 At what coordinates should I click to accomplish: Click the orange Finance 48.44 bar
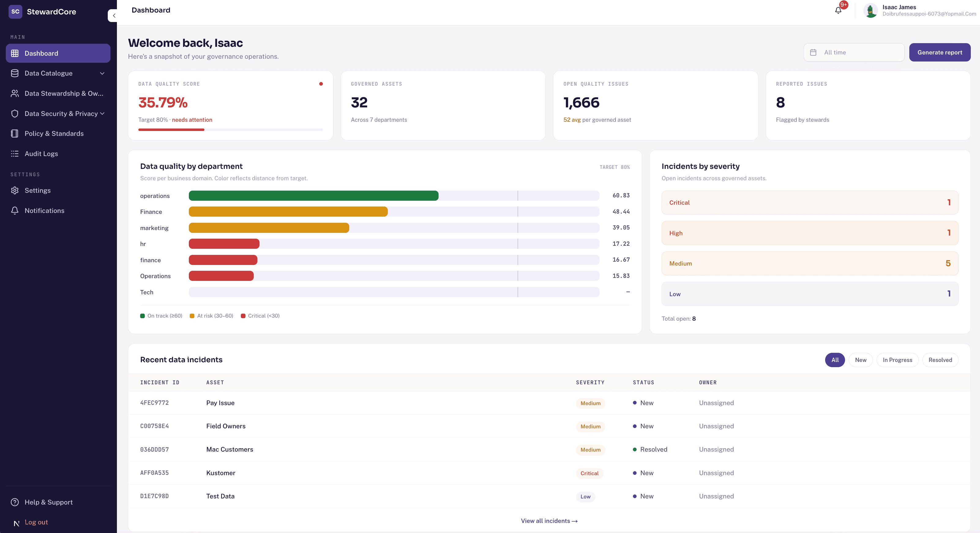[x=288, y=212]
